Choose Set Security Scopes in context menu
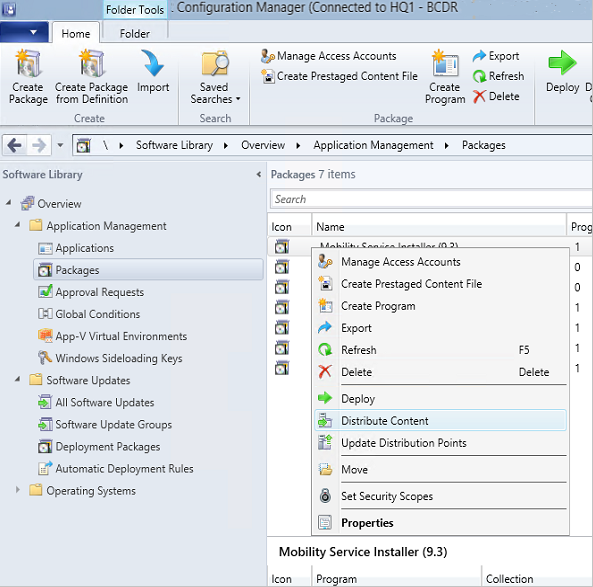 pos(441,496)
